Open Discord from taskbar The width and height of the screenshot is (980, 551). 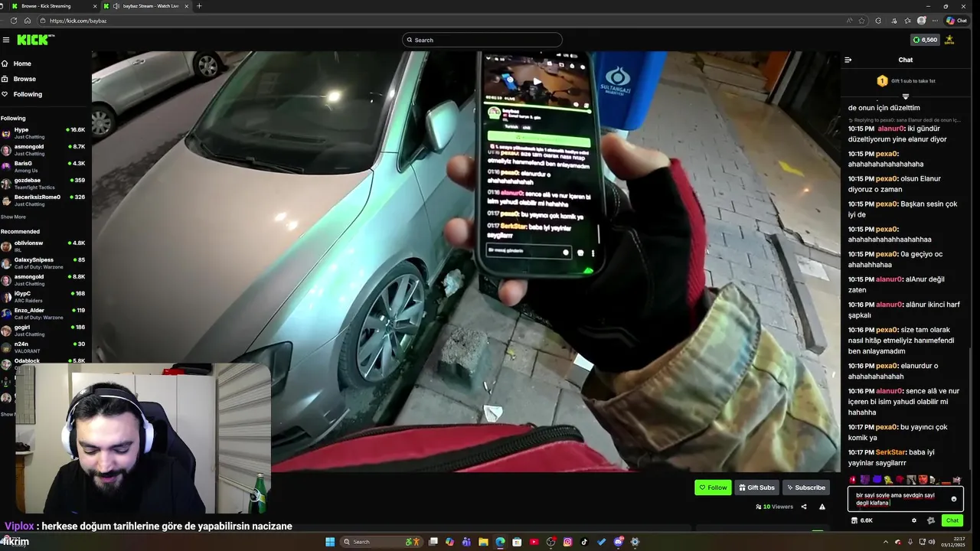pyautogui.click(x=619, y=542)
